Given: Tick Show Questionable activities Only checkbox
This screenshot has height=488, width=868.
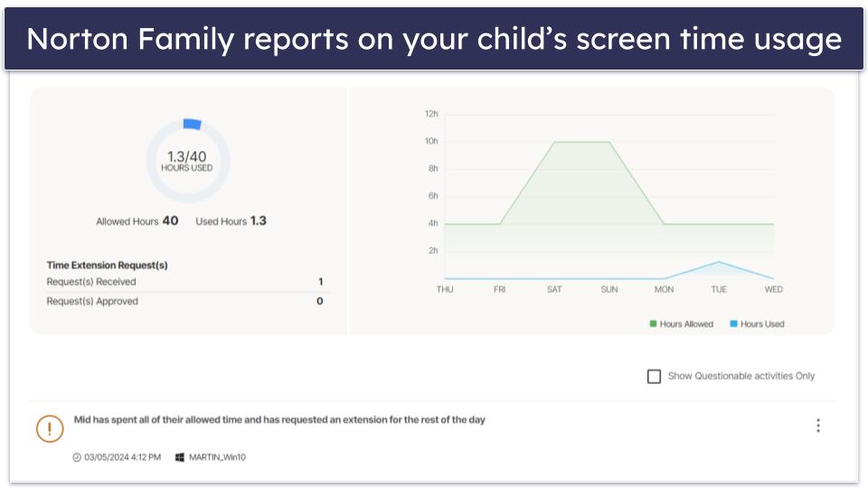Looking at the screenshot, I should tap(654, 376).
